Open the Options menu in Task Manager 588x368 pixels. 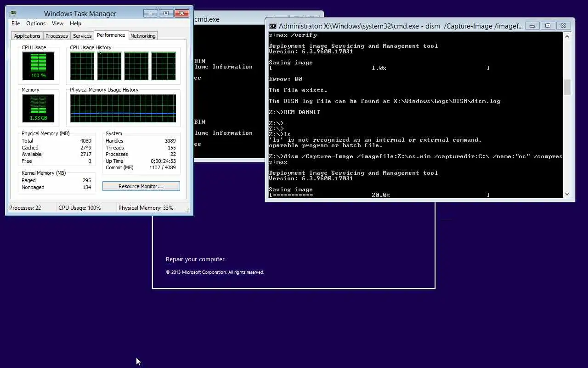pyautogui.click(x=36, y=23)
